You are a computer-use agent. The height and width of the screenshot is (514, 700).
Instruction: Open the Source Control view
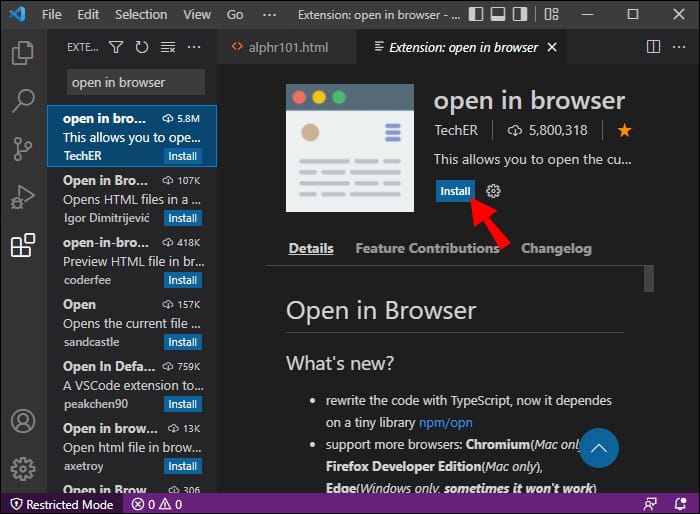tap(22, 149)
